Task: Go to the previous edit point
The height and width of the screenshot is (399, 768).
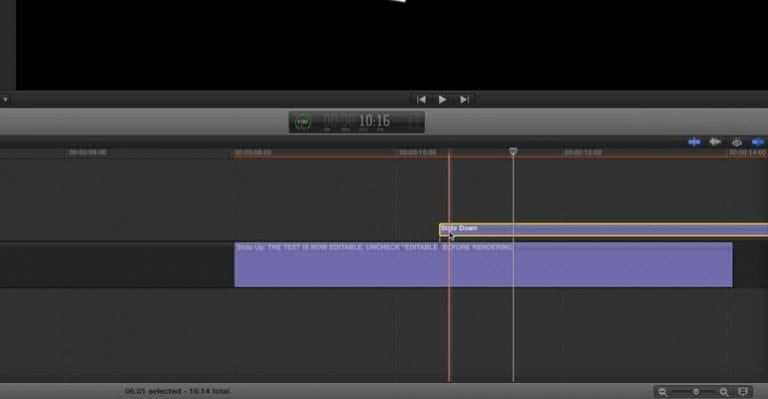Action: (x=421, y=99)
